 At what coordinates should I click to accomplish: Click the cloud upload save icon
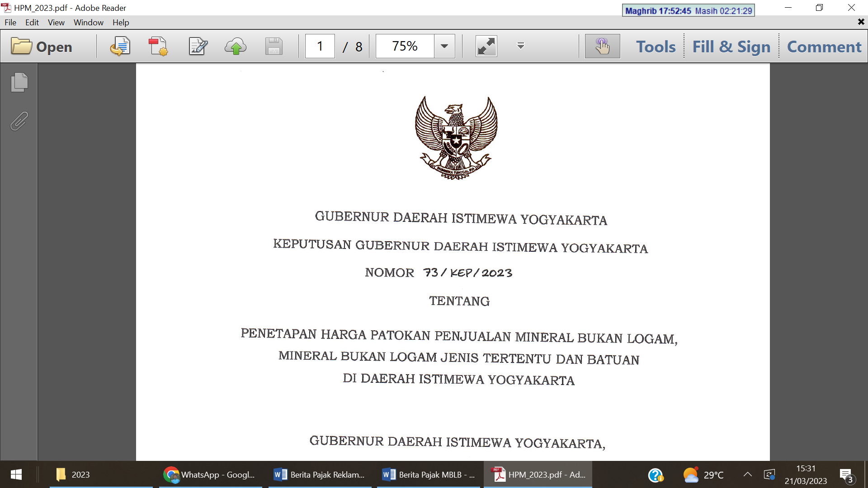pos(236,47)
